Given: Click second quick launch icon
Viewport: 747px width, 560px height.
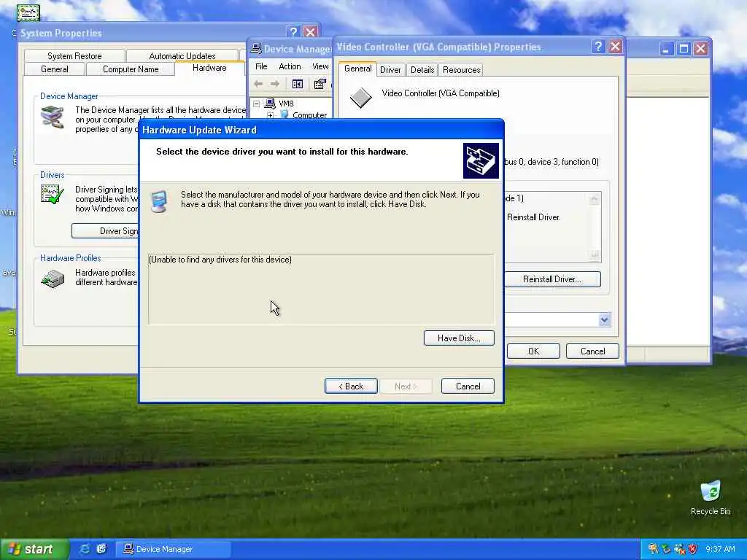Looking at the screenshot, I should click(x=101, y=549).
